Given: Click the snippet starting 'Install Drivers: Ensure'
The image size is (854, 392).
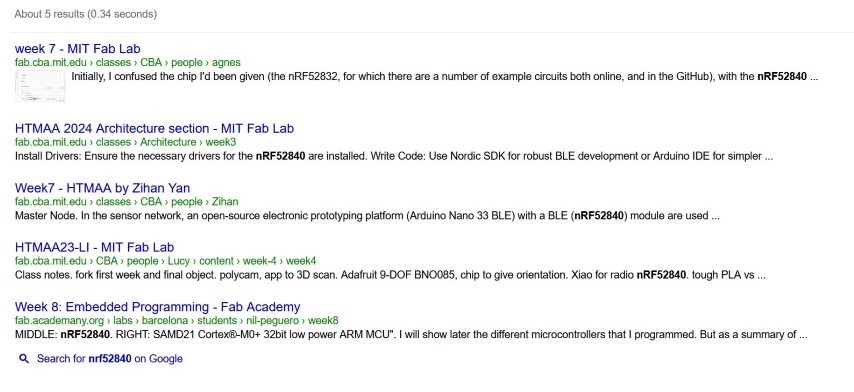Looking at the screenshot, I should point(394,157).
